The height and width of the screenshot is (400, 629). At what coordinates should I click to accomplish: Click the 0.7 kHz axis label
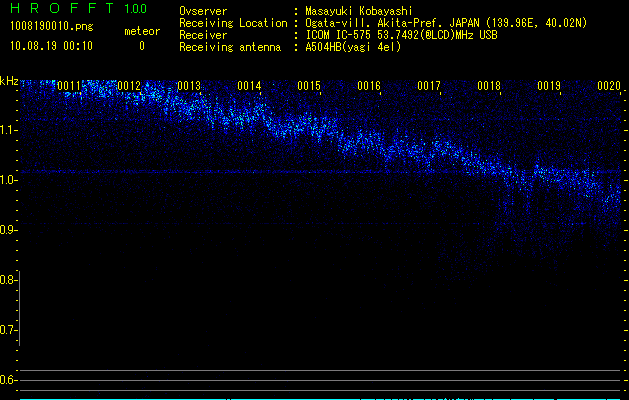[7, 330]
